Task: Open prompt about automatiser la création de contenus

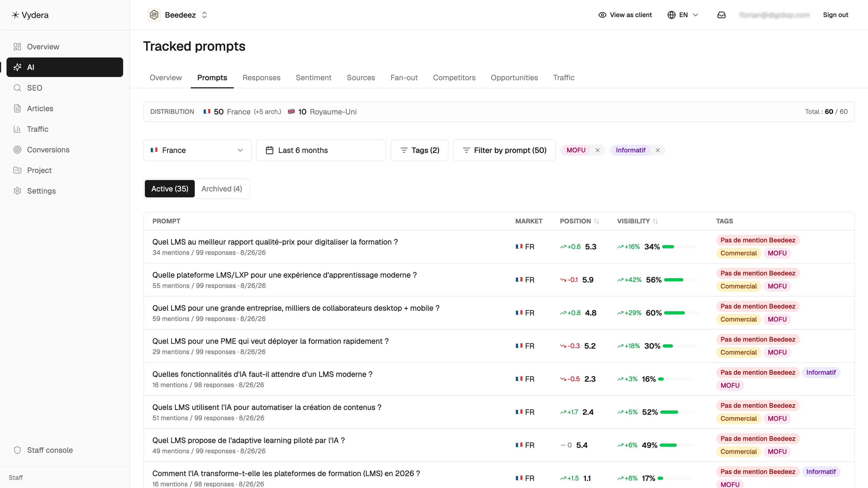Action: (267, 407)
